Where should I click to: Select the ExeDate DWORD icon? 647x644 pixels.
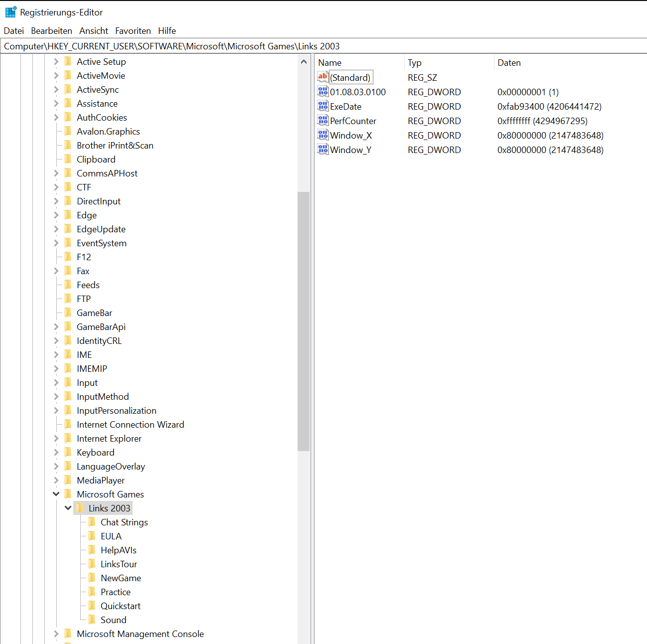click(x=323, y=106)
